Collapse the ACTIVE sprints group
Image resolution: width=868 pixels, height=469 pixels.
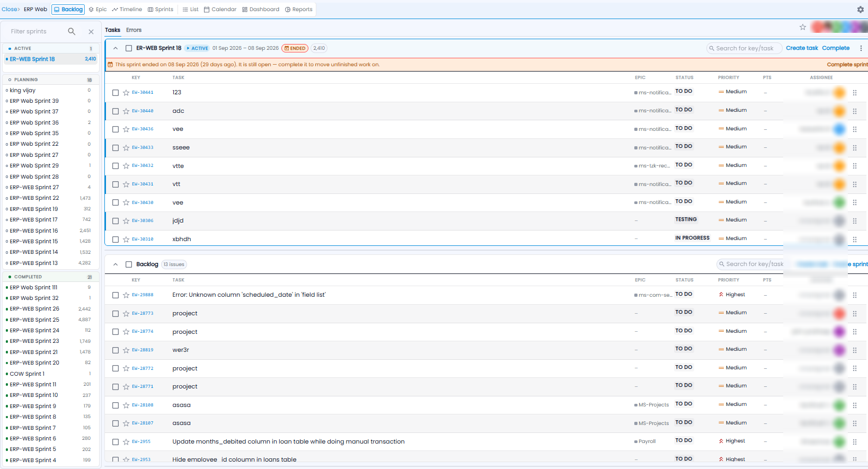pyautogui.click(x=50, y=48)
